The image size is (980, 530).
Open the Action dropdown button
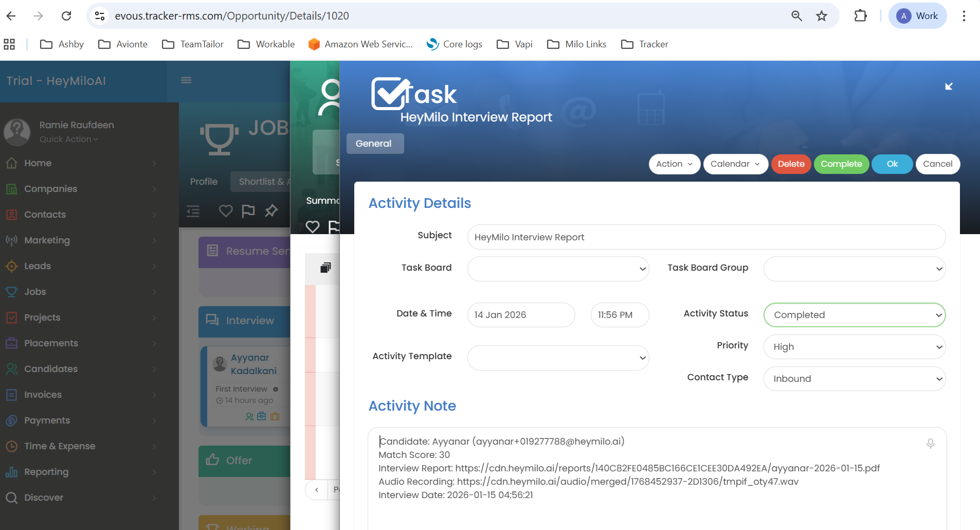click(674, 164)
